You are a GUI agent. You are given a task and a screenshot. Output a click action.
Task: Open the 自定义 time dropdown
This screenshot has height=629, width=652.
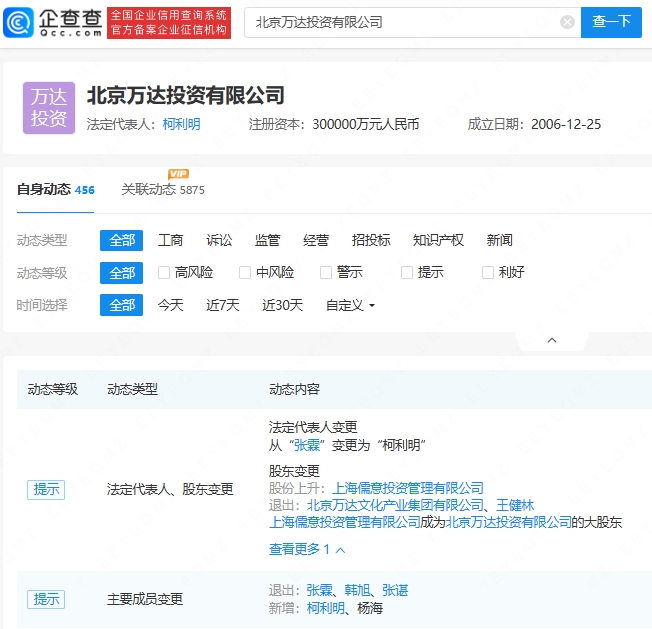(350, 305)
